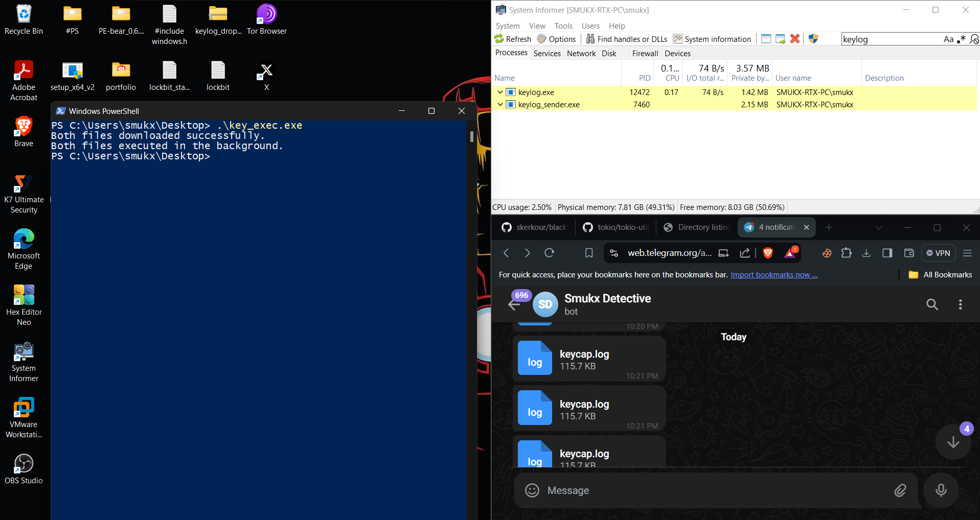This screenshot has width=980, height=520.
Task: Click Refresh in System Informer toolbar
Action: 513,39
